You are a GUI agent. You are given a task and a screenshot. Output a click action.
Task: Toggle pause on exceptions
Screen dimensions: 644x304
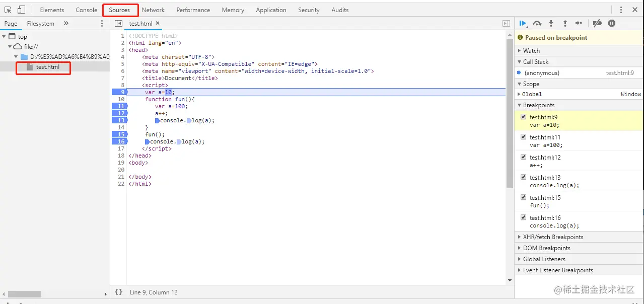point(612,23)
